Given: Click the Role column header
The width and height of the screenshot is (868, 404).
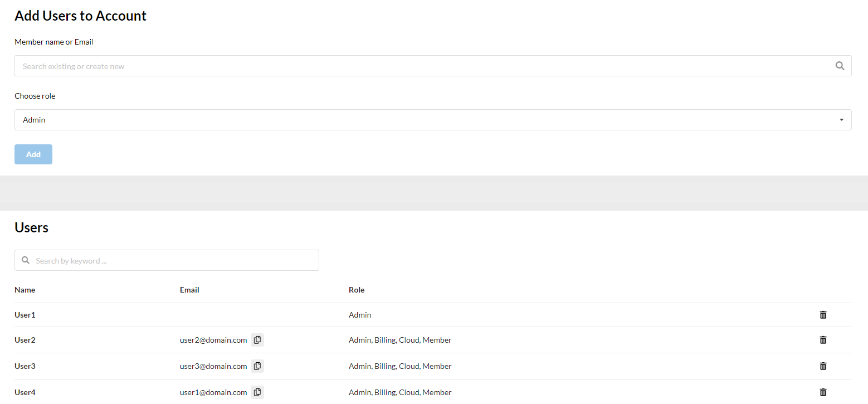Looking at the screenshot, I should [357, 290].
